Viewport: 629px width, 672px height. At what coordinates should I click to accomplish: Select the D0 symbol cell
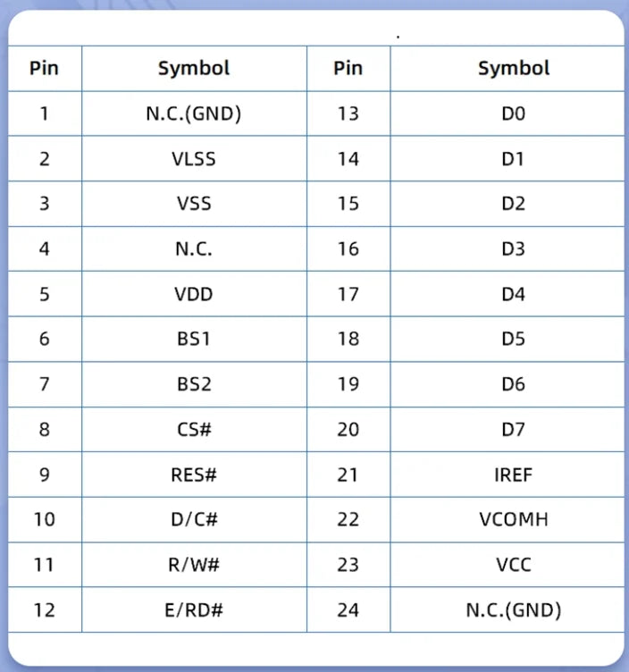(507, 113)
